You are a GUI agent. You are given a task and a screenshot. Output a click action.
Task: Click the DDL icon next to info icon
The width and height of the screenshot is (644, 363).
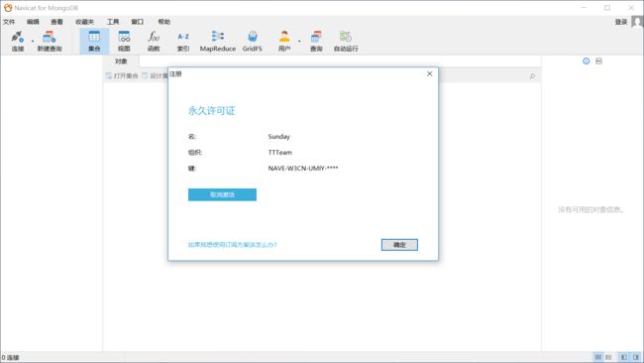pos(598,61)
